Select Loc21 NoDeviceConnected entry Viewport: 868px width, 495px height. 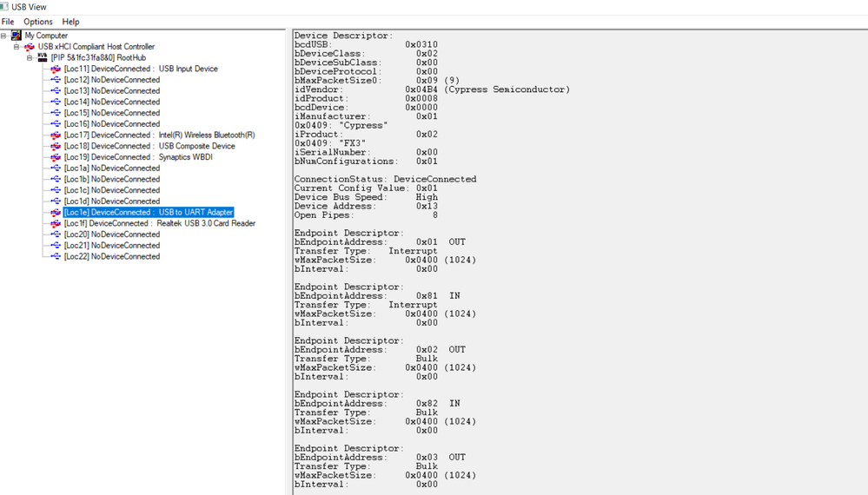[112, 246]
